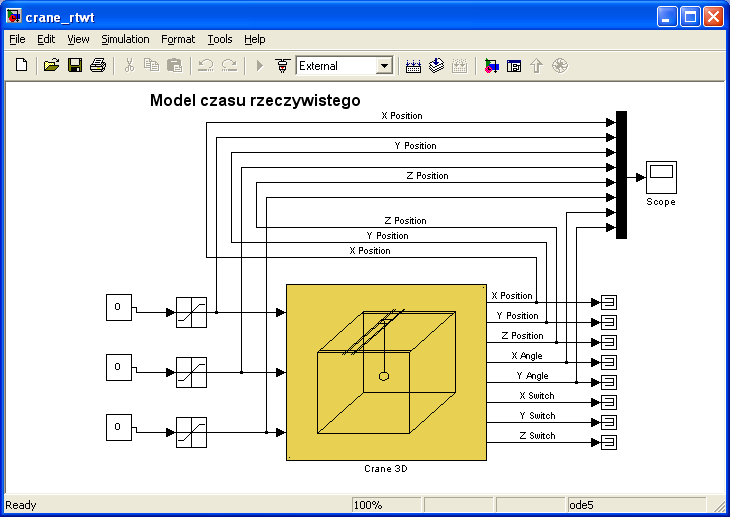Open the File menu

(x=17, y=39)
